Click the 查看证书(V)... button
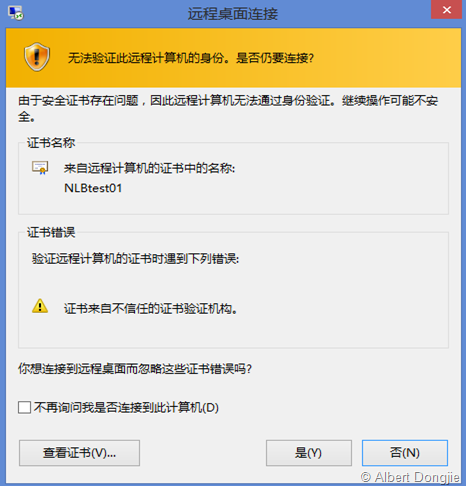The image size is (466, 486). point(79,453)
